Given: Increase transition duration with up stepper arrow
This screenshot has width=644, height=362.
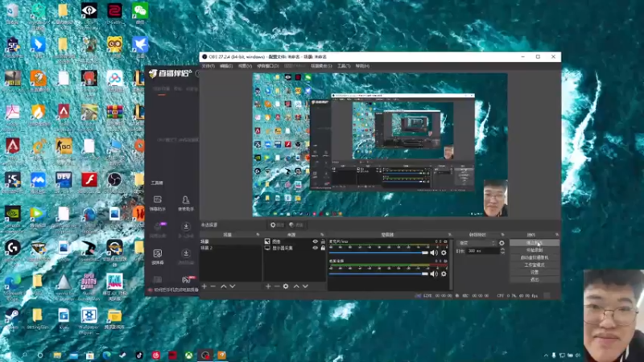Looking at the screenshot, I should coord(502,249).
